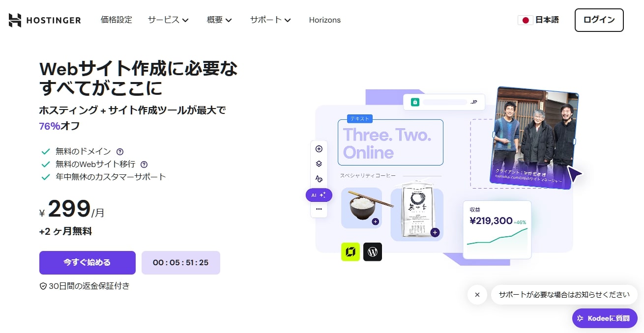This screenshot has height=333, width=644.
Task: Click the テキスト label tag
Action: point(360,118)
